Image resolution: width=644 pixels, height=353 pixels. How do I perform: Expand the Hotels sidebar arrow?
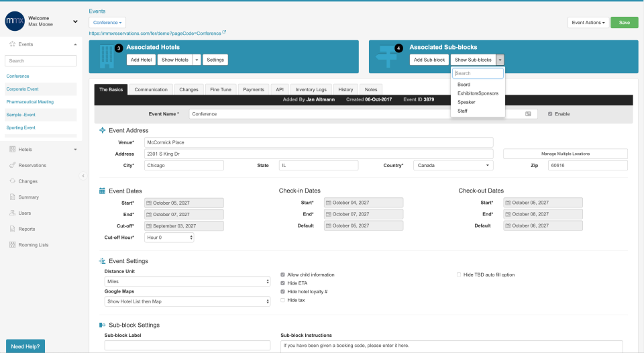(x=75, y=149)
